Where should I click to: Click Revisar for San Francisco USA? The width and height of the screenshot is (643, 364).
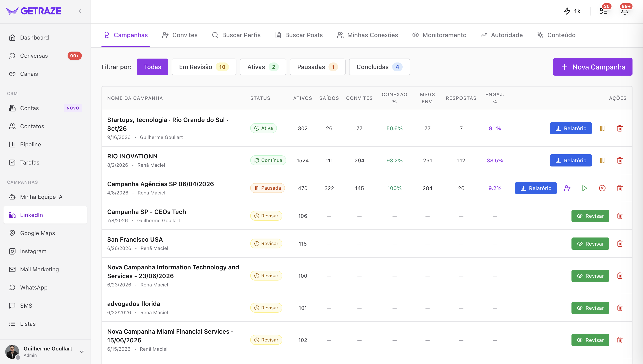click(x=590, y=243)
